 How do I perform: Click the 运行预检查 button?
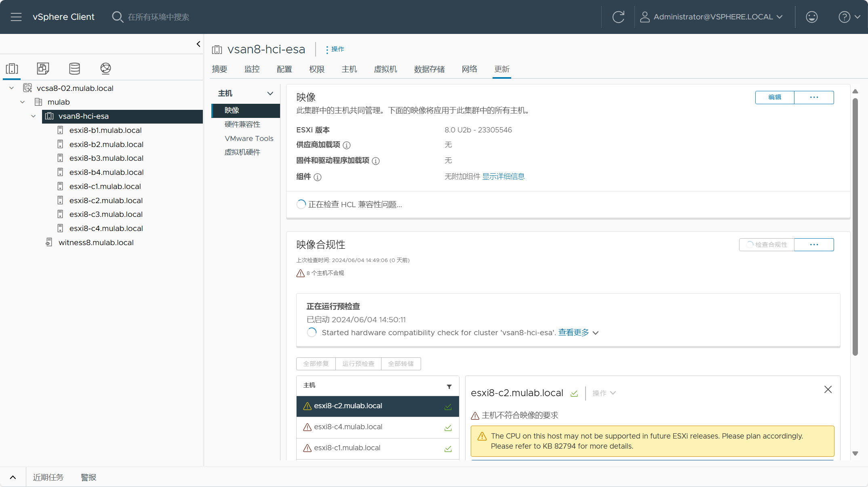(x=358, y=364)
